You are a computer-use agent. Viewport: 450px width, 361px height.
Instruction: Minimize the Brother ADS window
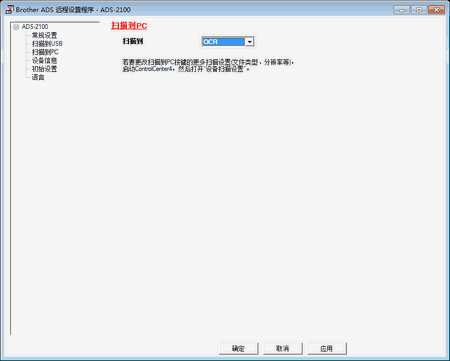(401, 10)
